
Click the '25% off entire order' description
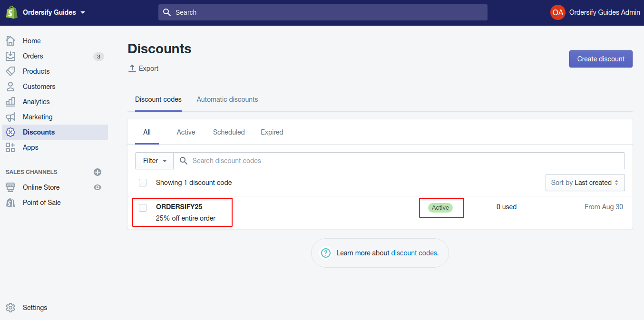click(185, 218)
